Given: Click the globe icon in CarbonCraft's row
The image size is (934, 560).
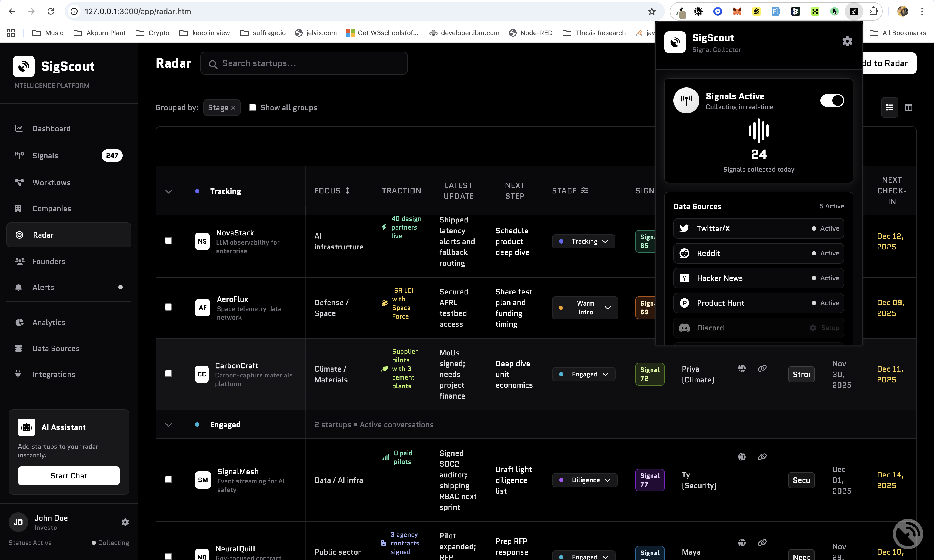Looking at the screenshot, I should tap(742, 368).
